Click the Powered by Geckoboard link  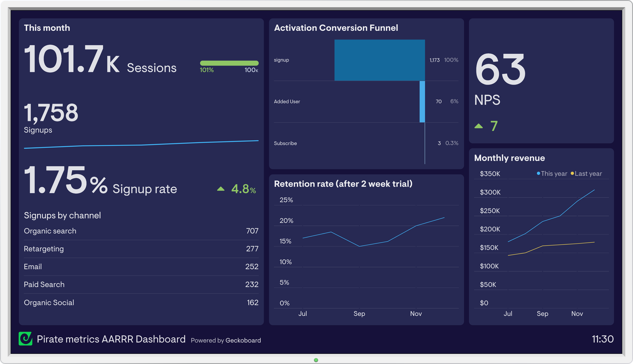226,340
